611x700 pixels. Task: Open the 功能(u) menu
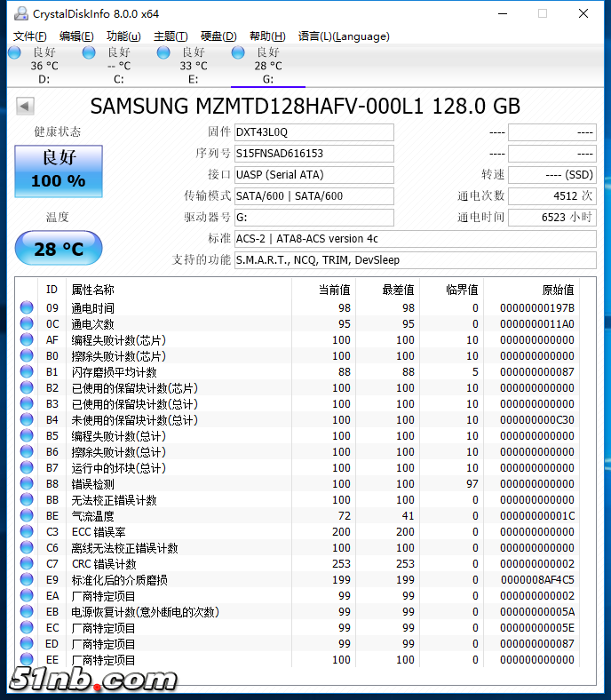123,36
